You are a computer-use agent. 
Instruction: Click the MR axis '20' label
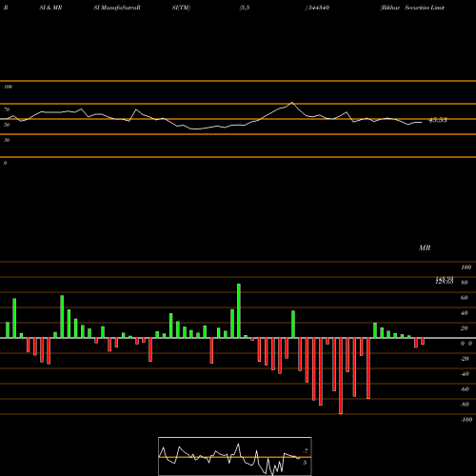click(x=465, y=328)
